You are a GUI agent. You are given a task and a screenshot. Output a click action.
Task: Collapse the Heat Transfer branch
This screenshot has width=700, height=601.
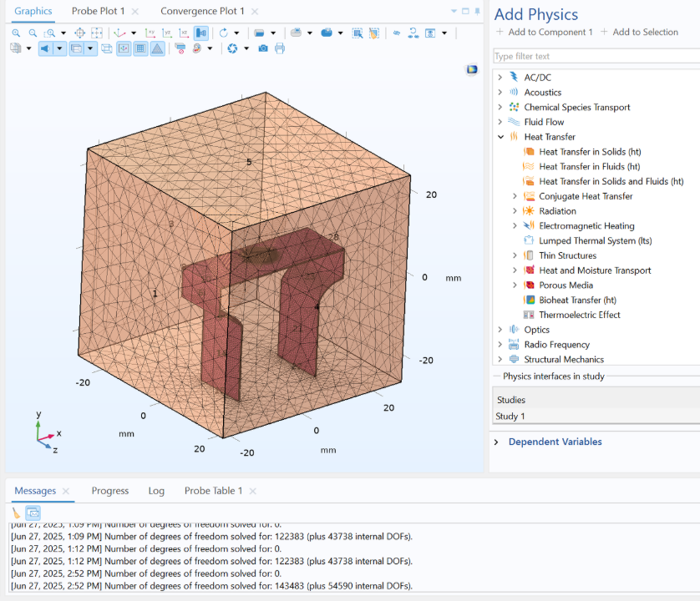click(500, 137)
